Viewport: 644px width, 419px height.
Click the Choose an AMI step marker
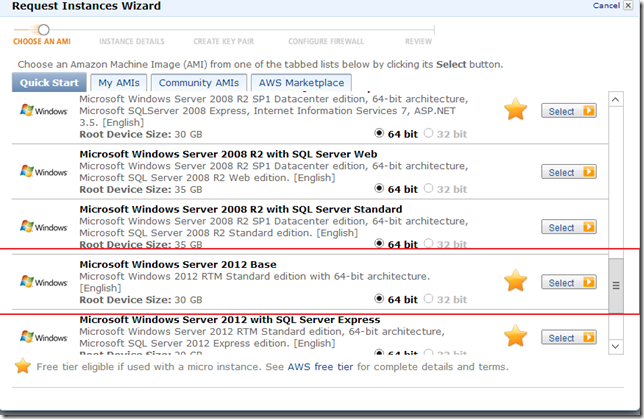[44, 30]
